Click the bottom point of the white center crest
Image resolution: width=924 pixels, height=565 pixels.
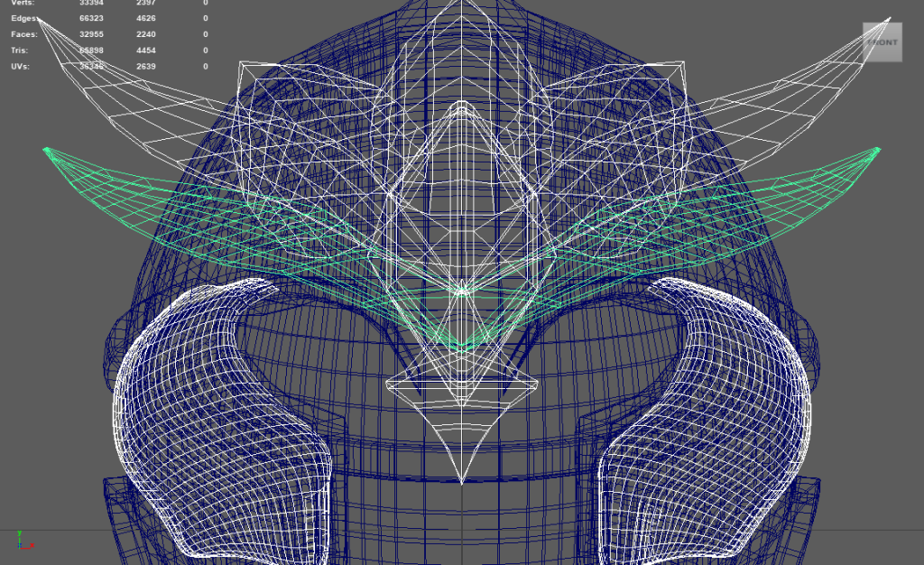click(x=462, y=481)
